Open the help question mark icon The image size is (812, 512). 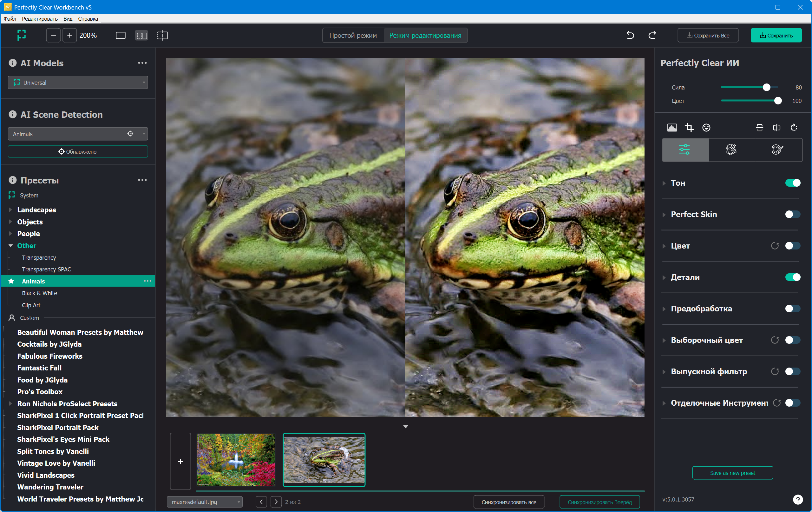point(797,499)
